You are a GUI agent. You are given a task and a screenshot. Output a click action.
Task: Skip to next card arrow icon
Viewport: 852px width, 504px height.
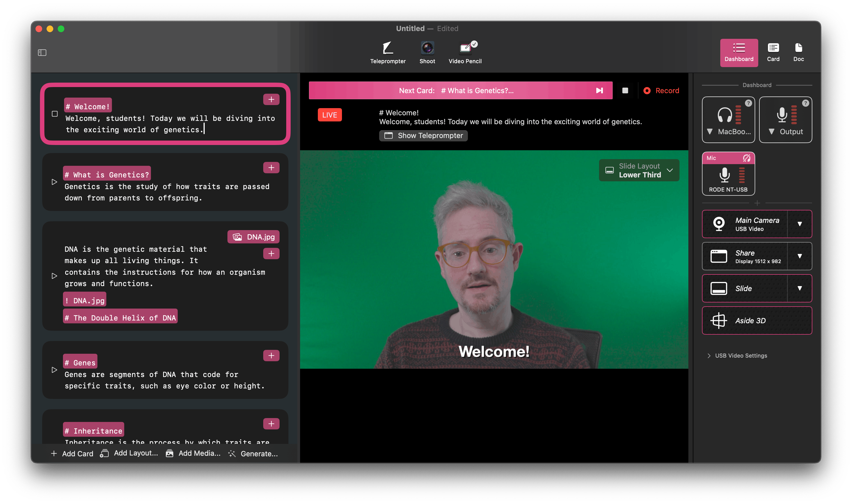[x=599, y=91]
